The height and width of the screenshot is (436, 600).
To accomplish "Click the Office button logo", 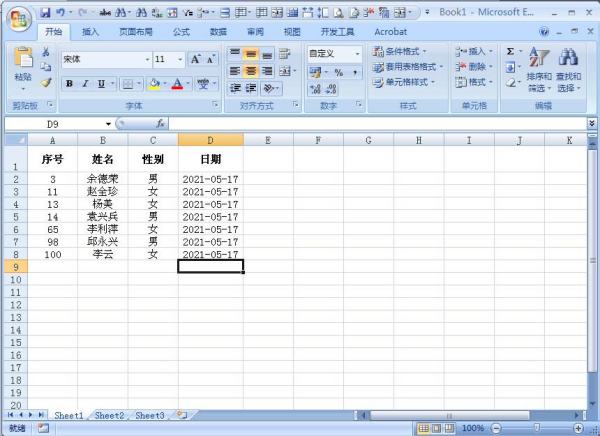I will point(20,18).
